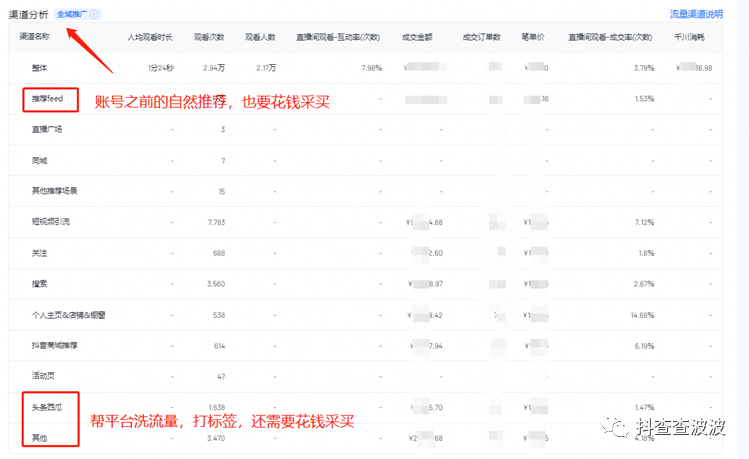Click the 1.53% conversion rate in 推荐feed row
The image size is (749, 459).
tap(644, 99)
